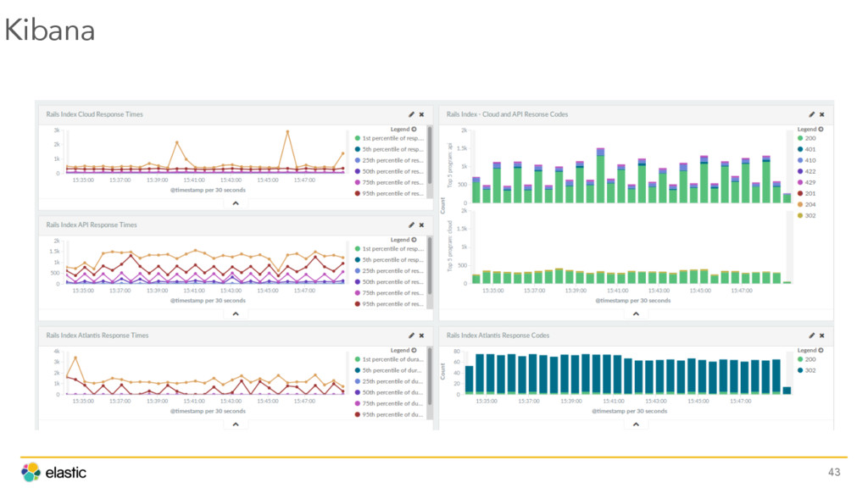
Task: Collapse the Atlantis Response Codes chart with the caret
Action: coord(636,424)
